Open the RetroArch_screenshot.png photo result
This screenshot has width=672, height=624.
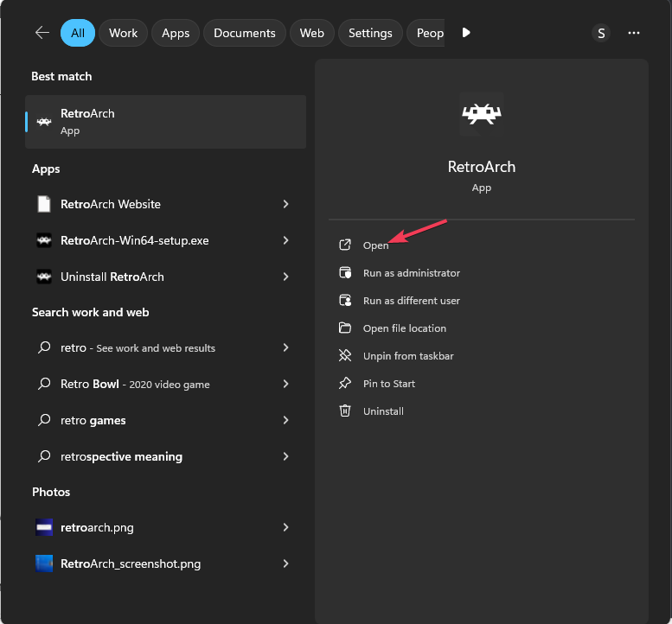pyautogui.click(x=165, y=564)
